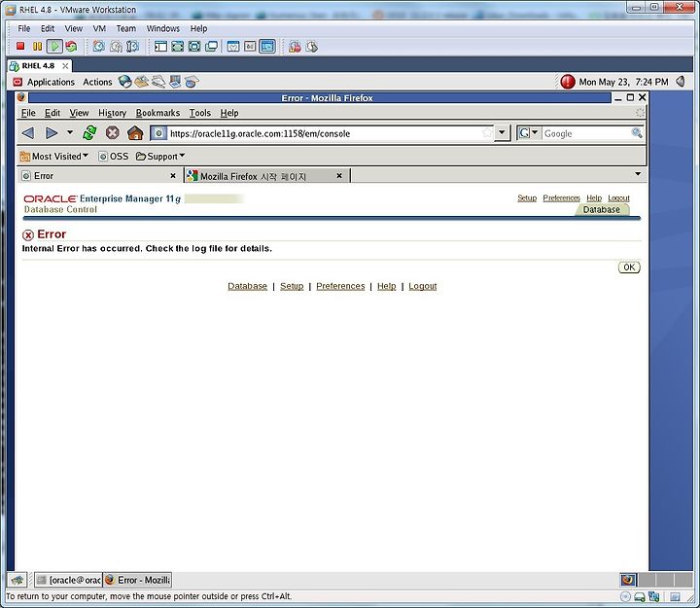Open the URL bar history dropdown

tap(503, 133)
